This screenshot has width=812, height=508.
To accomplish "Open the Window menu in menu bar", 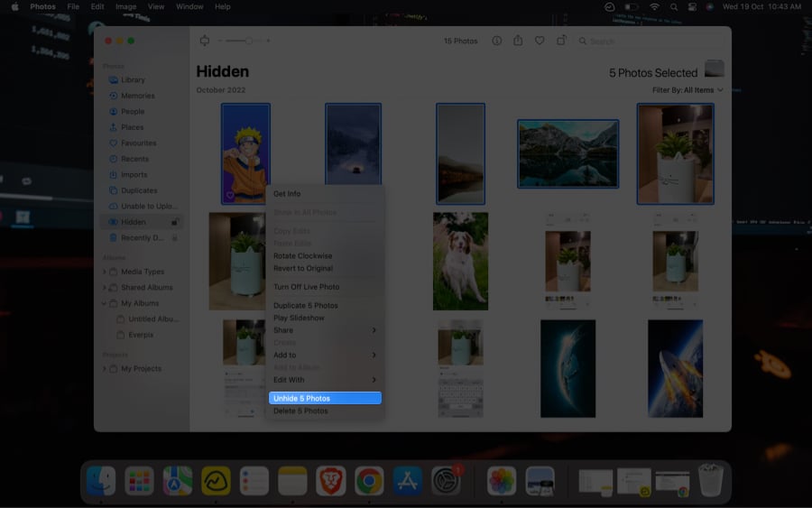I will (189, 6).
